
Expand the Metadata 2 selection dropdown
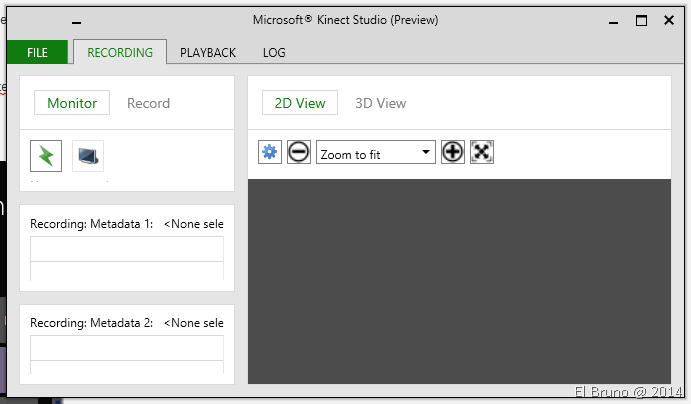coord(193,323)
